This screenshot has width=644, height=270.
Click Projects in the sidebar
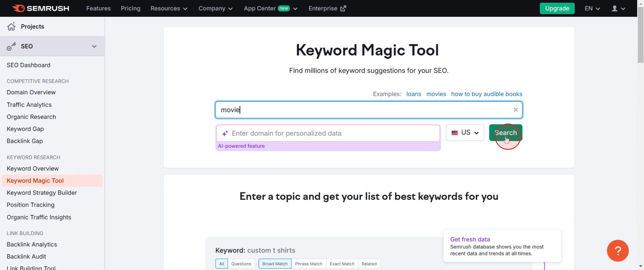32,26
